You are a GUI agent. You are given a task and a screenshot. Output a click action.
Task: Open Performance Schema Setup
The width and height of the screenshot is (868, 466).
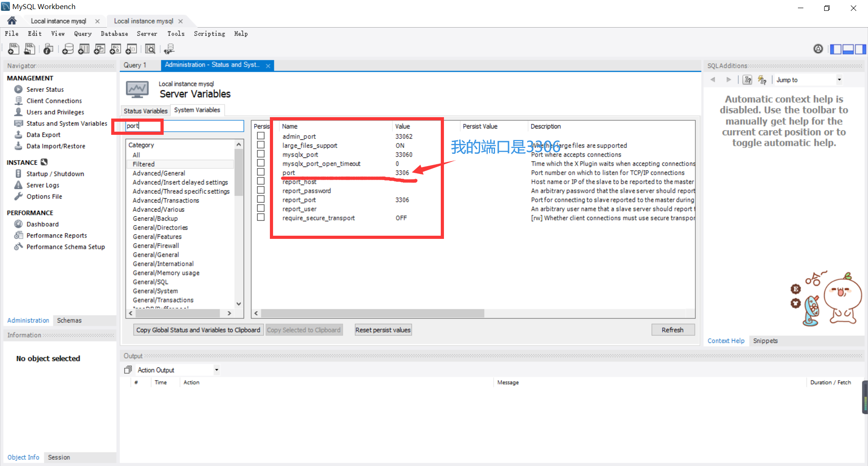(x=66, y=247)
